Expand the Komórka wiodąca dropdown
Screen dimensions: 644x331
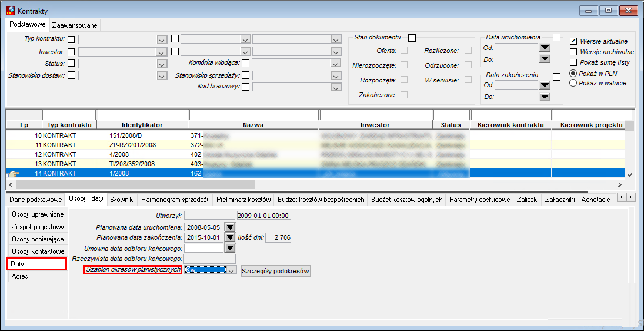(x=336, y=64)
